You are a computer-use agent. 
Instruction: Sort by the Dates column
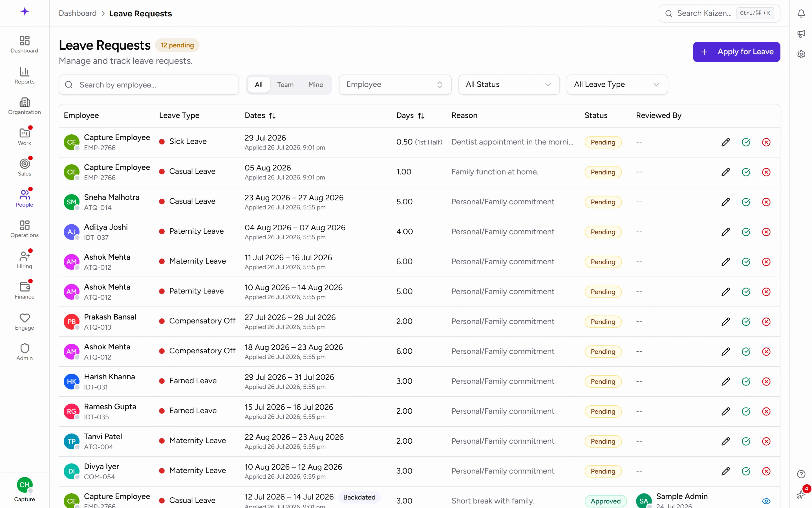tap(260, 115)
